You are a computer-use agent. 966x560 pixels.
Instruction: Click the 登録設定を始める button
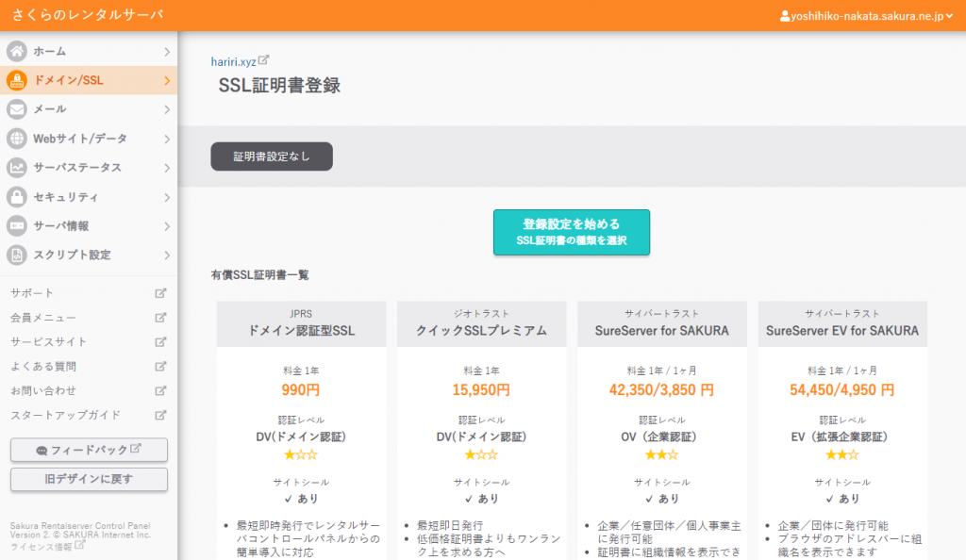[x=571, y=232]
